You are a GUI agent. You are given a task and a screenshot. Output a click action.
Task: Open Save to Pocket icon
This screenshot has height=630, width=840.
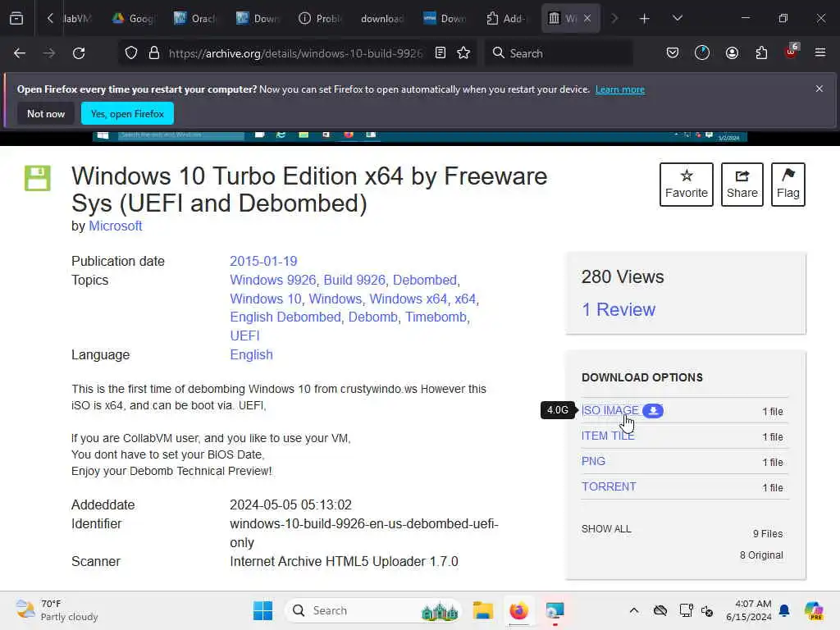673,53
